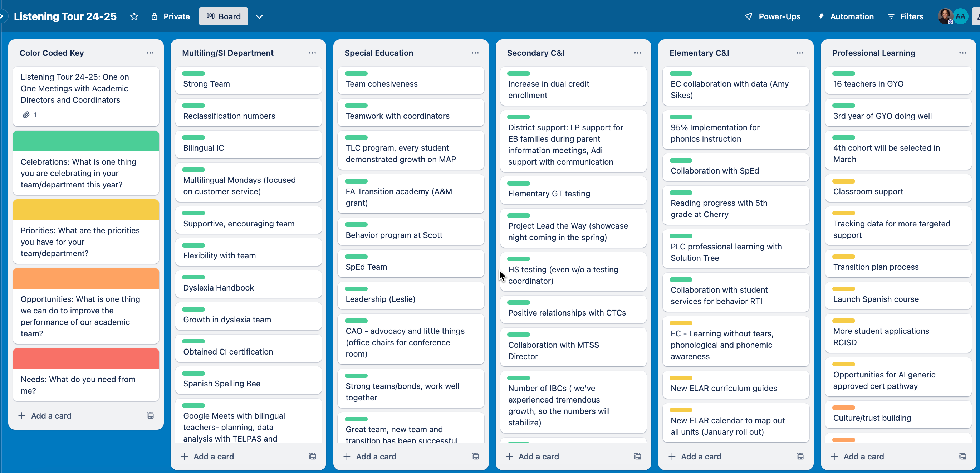Image resolution: width=980 pixels, height=473 pixels.
Task: Open Multiling/SI Department list actions menu
Action: click(312, 53)
